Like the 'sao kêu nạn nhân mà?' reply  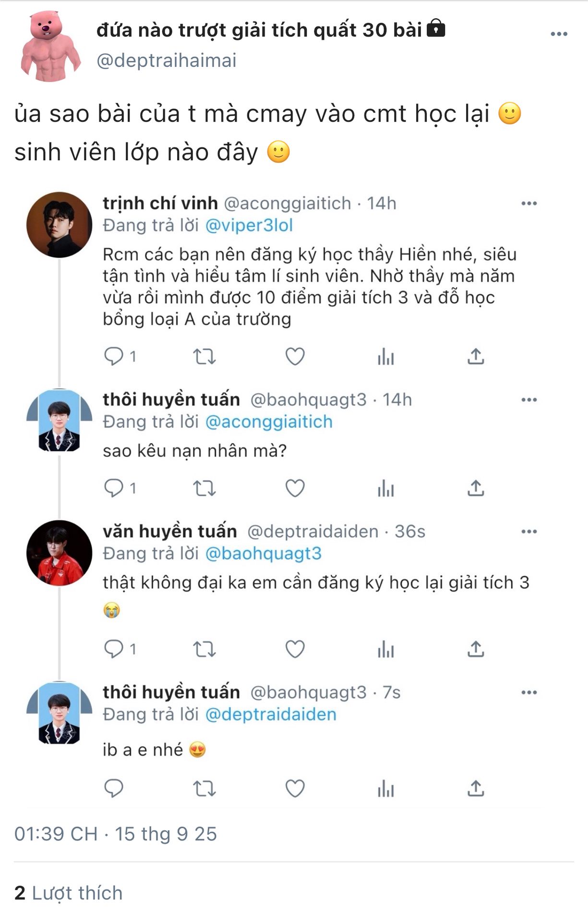click(x=295, y=488)
